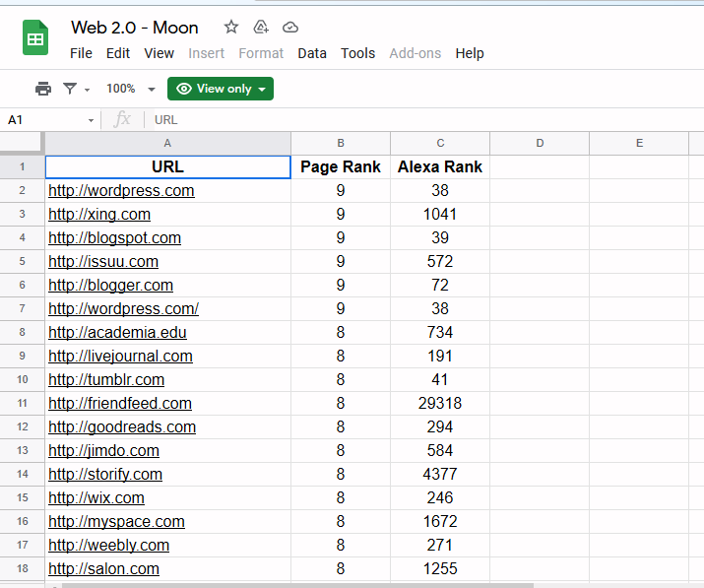
Task: Open the Tools menu
Action: 357,53
